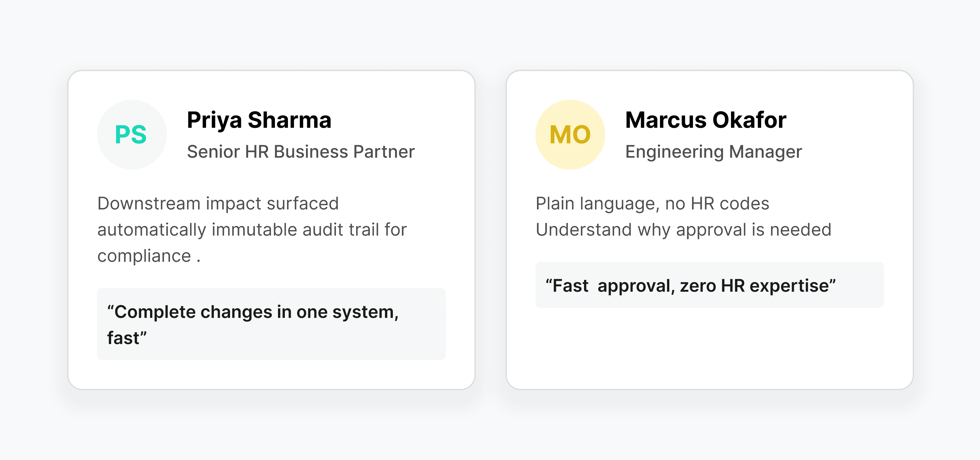
Task: Click the Senior HR Business Partner title
Action: 300,151
